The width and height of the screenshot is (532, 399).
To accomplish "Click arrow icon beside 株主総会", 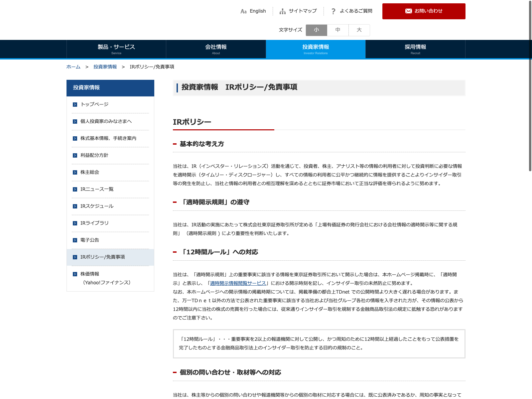I will (75, 172).
